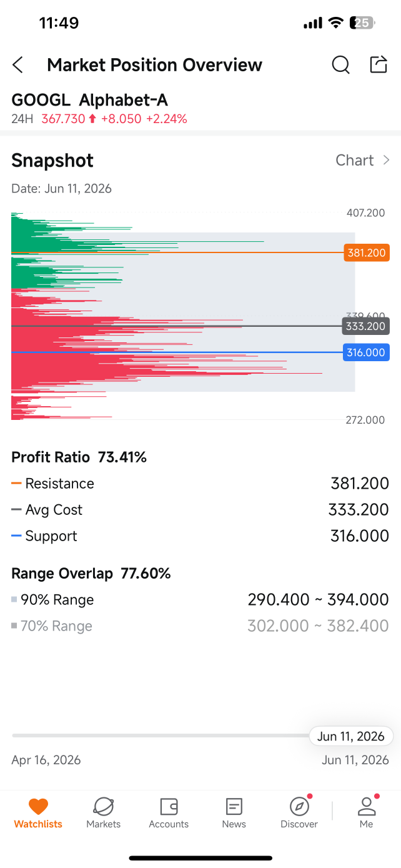Screen dimensions: 401x868
Task: Tap the blue 316.000 support tag
Action: click(x=366, y=352)
